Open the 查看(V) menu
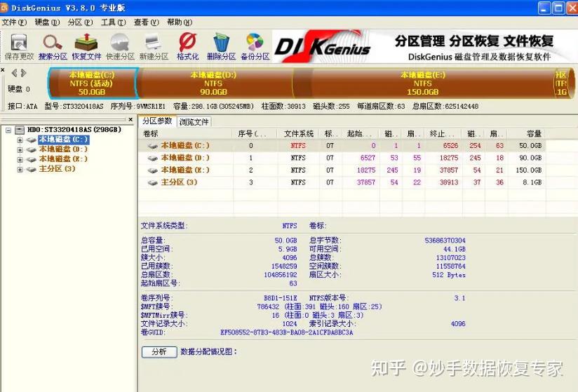Screen dimensions: 578x392 click(x=147, y=22)
